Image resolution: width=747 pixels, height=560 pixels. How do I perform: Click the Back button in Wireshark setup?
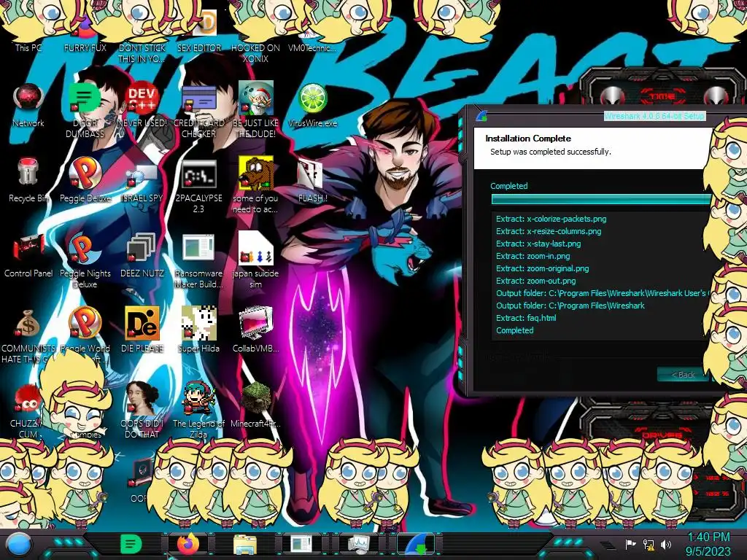pos(683,375)
